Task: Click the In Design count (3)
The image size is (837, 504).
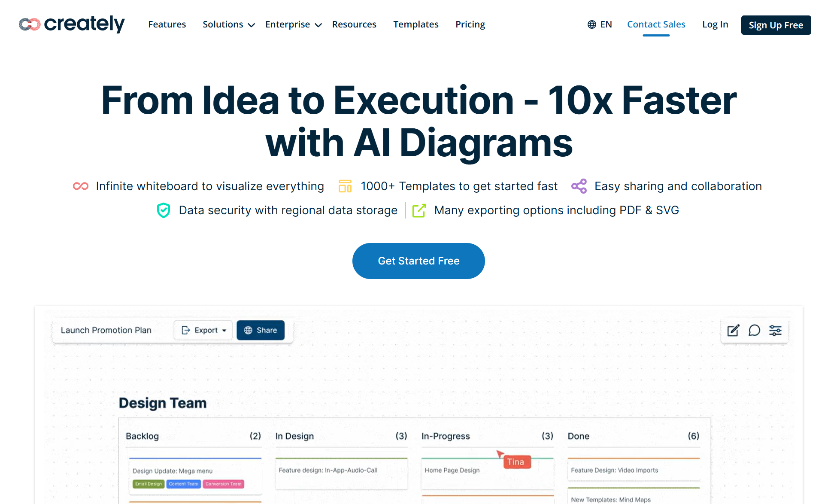Action: [x=401, y=436]
